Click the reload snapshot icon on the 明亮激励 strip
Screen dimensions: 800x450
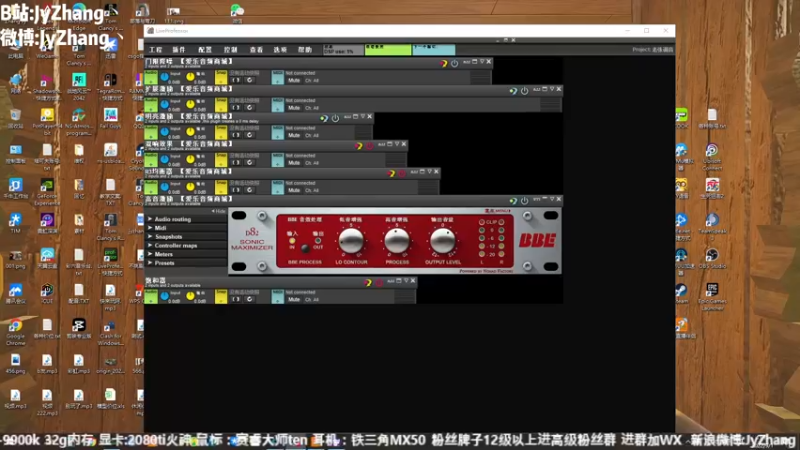pyautogui.click(x=249, y=135)
